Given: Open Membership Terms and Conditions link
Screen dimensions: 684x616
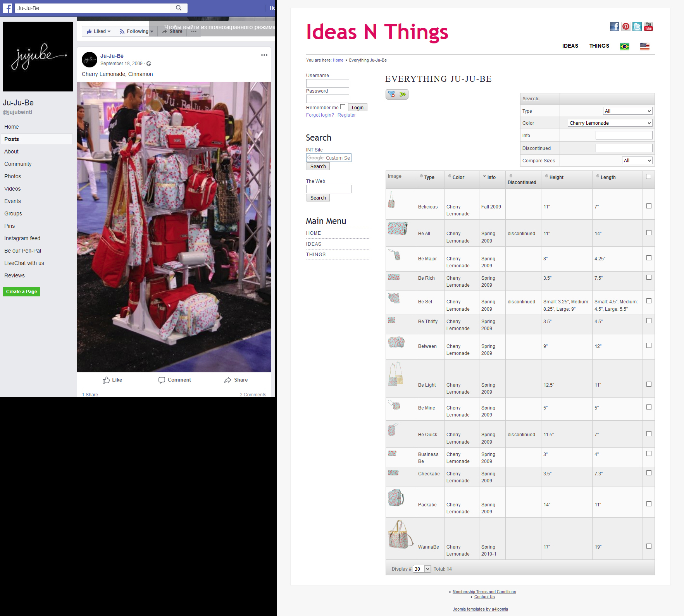Looking at the screenshot, I should click(x=484, y=592).
